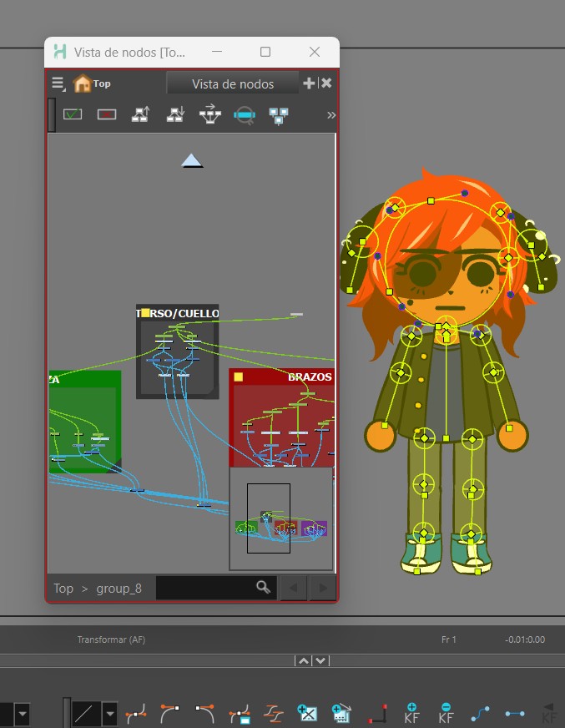Go to previous search result arrow
This screenshot has width=565, height=728.
pyautogui.click(x=294, y=589)
